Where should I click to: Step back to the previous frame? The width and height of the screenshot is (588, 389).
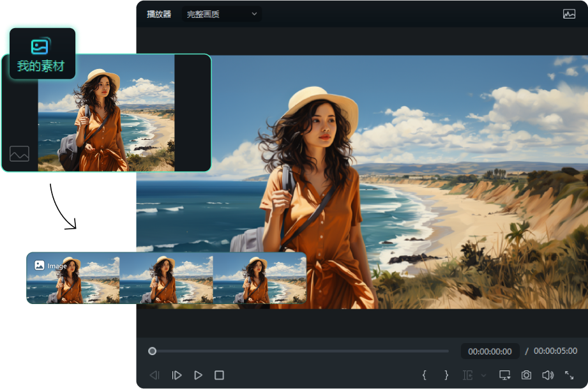point(155,376)
